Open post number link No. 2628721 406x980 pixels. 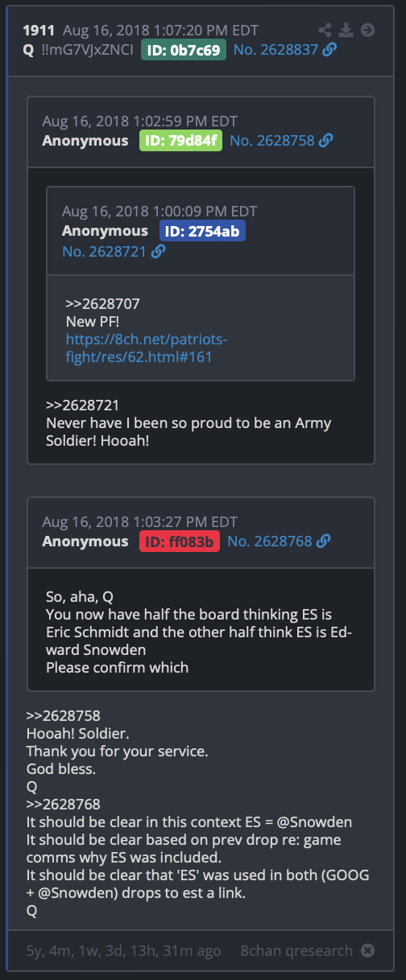105,252
